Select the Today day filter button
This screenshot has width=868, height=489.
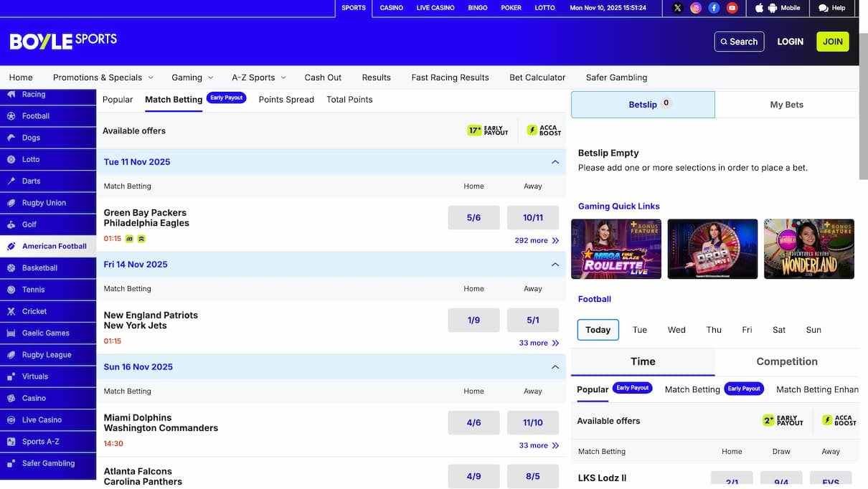(598, 329)
